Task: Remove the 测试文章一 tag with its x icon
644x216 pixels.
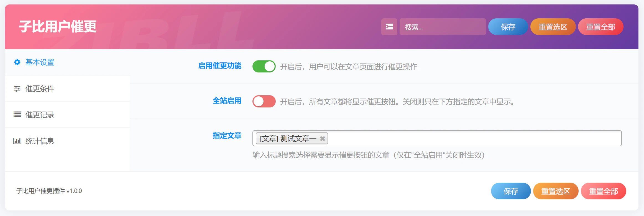Action: tap(322, 138)
